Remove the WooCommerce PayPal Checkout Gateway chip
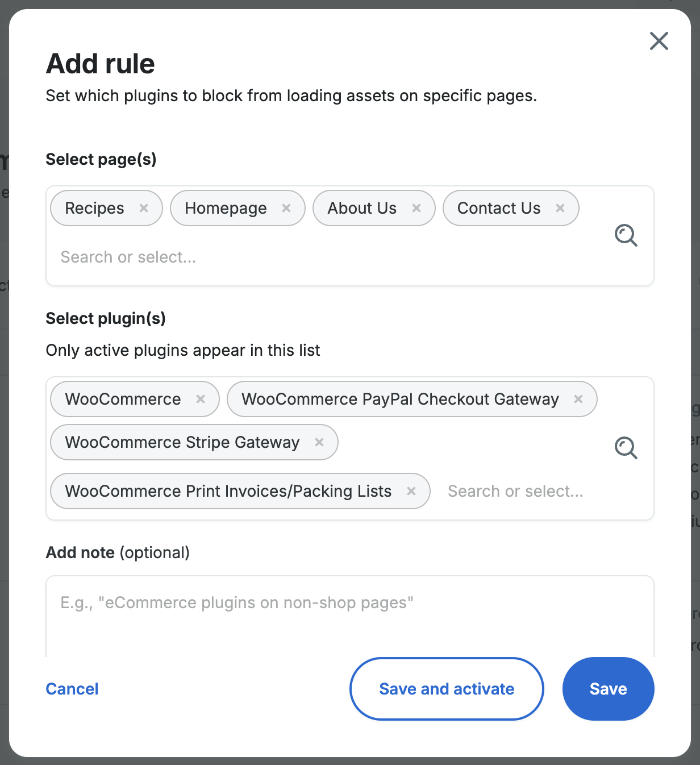700x765 pixels. tap(578, 399)
